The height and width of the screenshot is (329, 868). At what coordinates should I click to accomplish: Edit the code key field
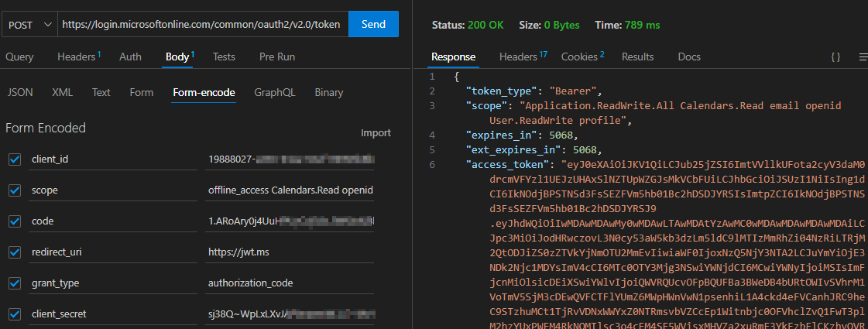112,221
